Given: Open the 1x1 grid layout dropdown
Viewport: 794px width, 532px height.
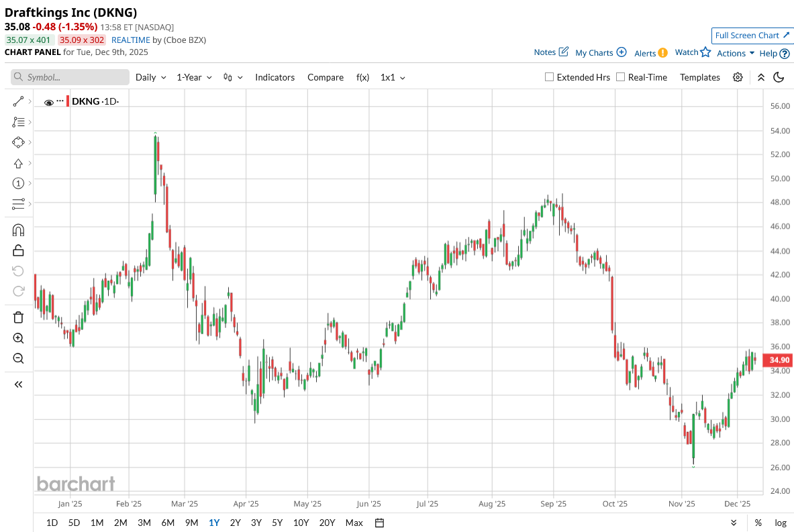Looking at the screenshot, I should point(393,77).
